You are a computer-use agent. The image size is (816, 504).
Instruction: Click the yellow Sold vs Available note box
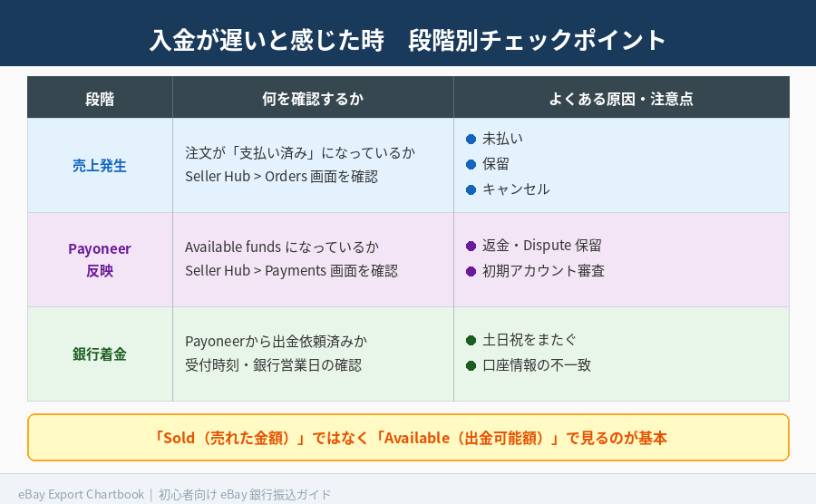[408, 438]
